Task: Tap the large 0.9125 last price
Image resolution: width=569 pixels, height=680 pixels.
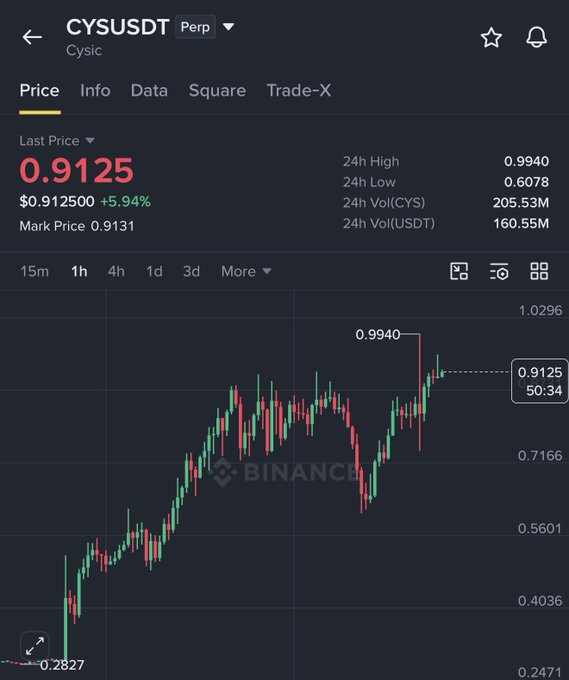Action: click(x=77, y=170)
